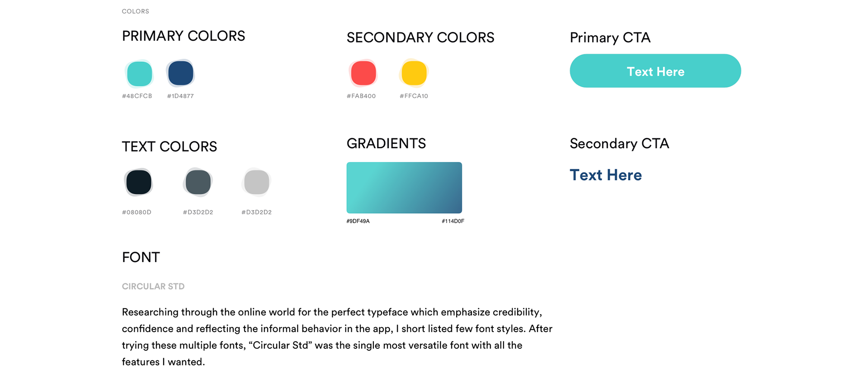Pick the red secondary color swatch
Viewport: 868px width, 385px height.
pyautogui.click(x=363, y=73)
